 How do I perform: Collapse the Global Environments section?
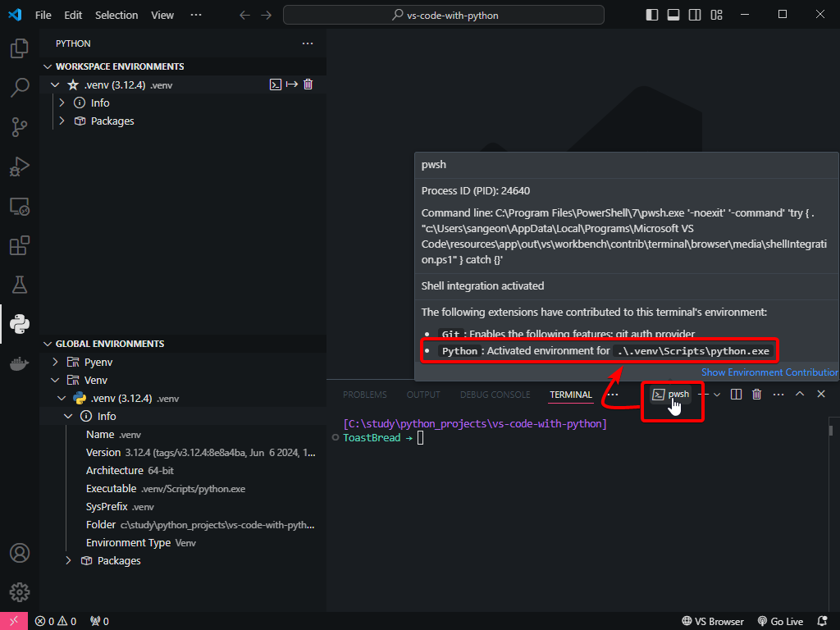click(x=48, y=344)
